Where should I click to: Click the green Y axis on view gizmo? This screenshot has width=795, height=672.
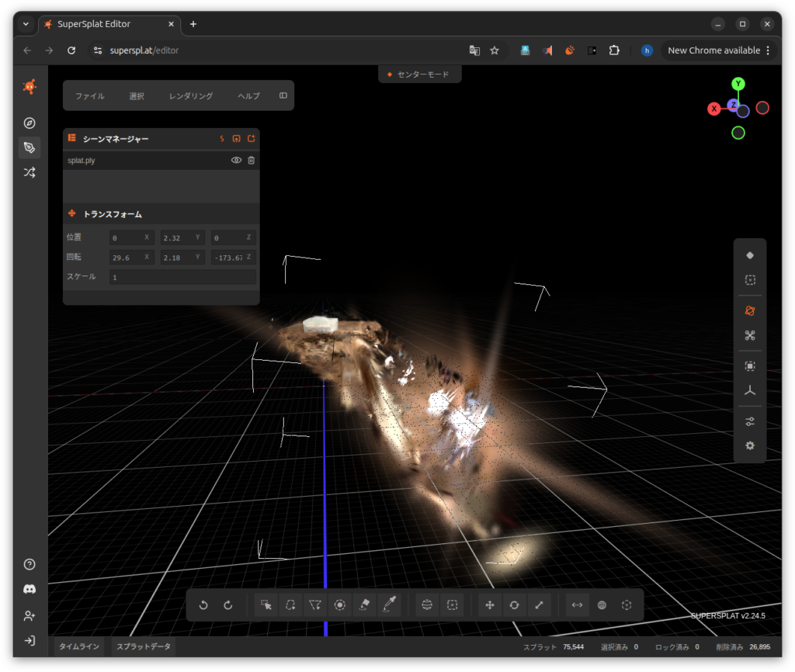(x=738, y=84)
